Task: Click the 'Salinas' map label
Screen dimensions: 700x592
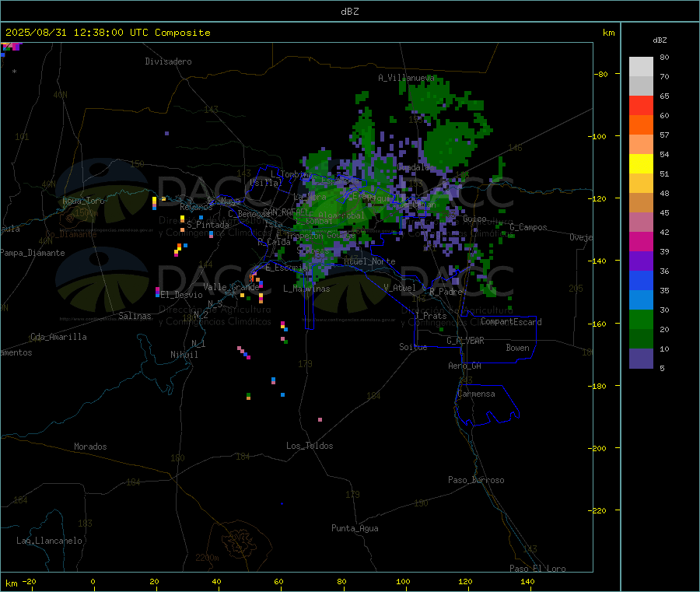Action: (135, 316)
